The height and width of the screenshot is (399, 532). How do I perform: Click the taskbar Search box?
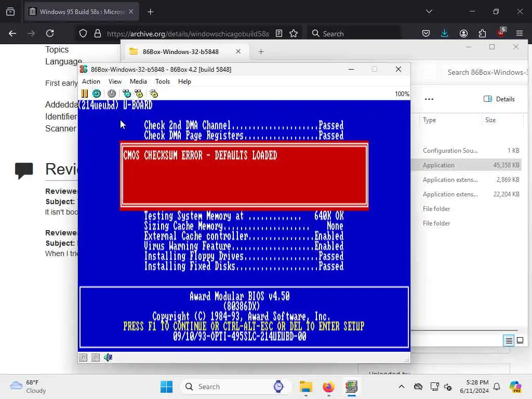[236, 387]
